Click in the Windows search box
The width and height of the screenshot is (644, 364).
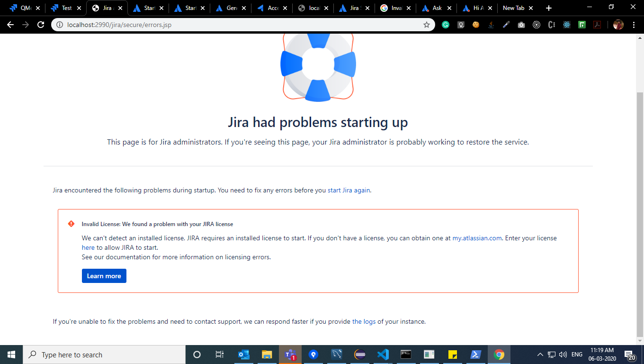(104, 355)
